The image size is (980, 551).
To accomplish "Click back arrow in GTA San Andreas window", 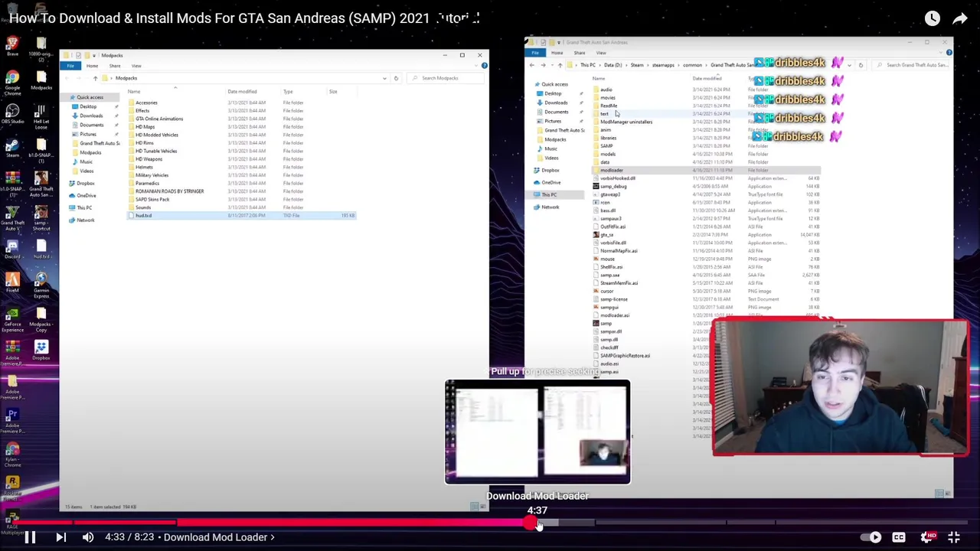I will [x=532, y=65].
